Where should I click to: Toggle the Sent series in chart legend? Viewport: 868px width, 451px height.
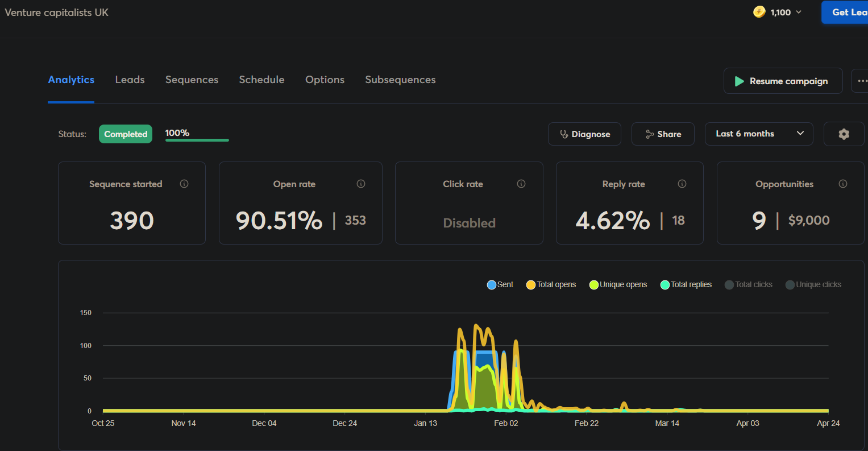click(500, 284)
